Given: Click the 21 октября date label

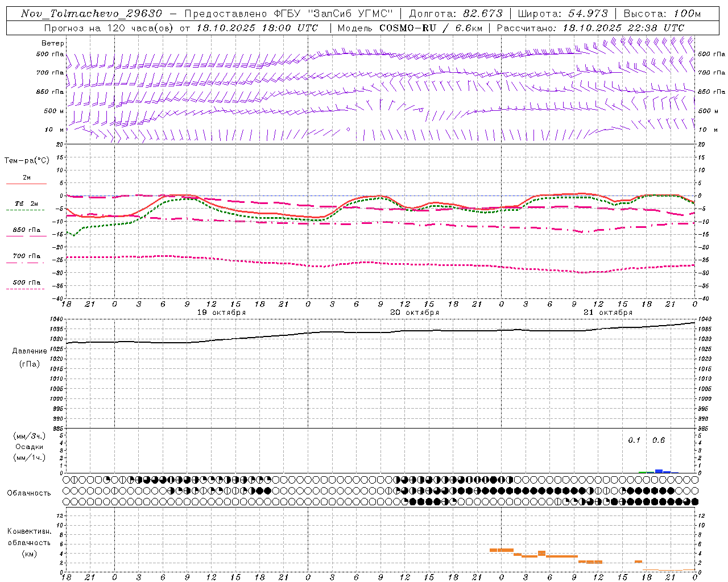Looking at the screenshot, I should click(608, 313).
